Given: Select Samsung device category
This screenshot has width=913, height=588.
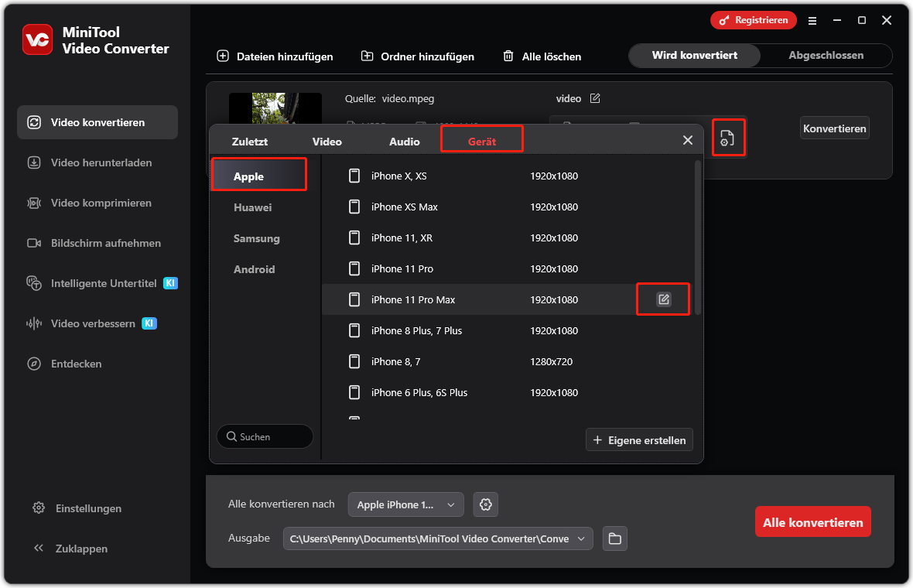Looking at the screenshot, I should click(258, 238).
